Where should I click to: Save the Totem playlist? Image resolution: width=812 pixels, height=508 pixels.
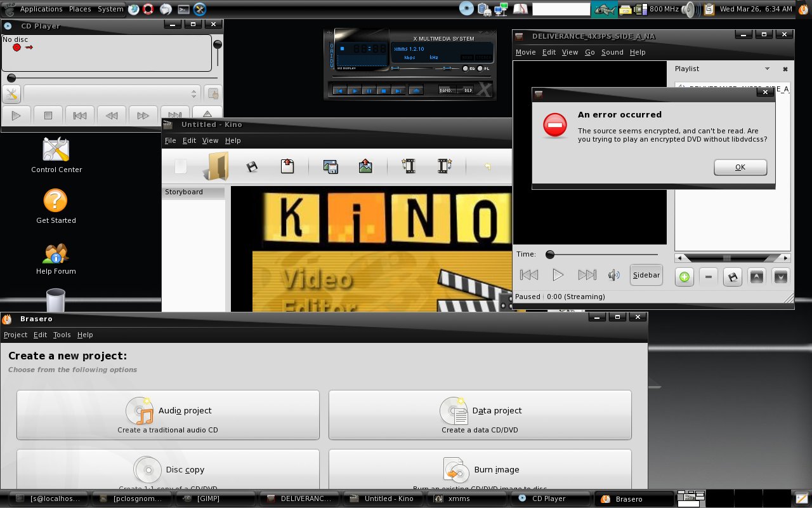(733, 277)
